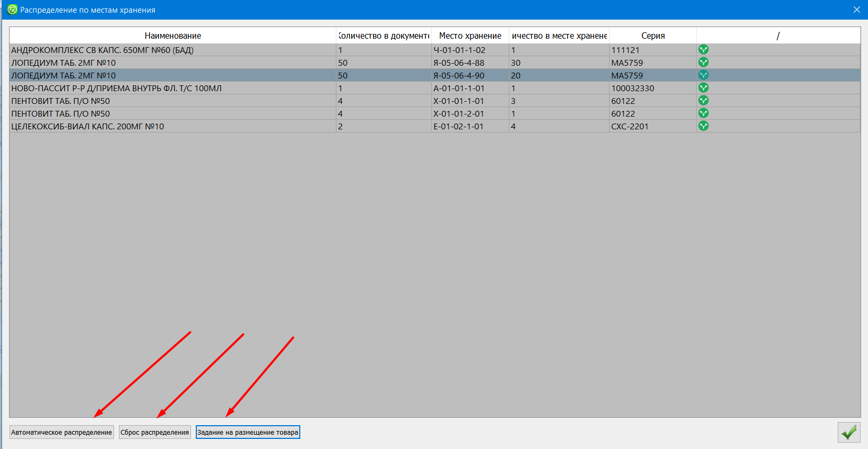Select series cell CXC-2201
This screenshot has height=449, width=868.
630,126
